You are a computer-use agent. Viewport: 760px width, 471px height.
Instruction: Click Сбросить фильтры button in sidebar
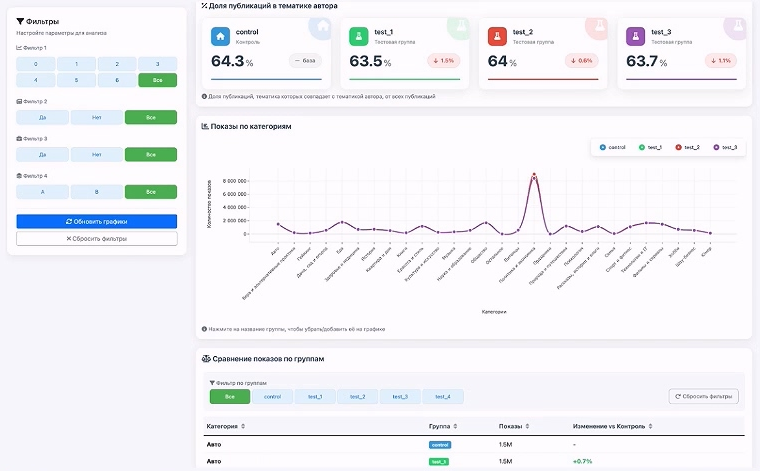click(x=97, y=238)
